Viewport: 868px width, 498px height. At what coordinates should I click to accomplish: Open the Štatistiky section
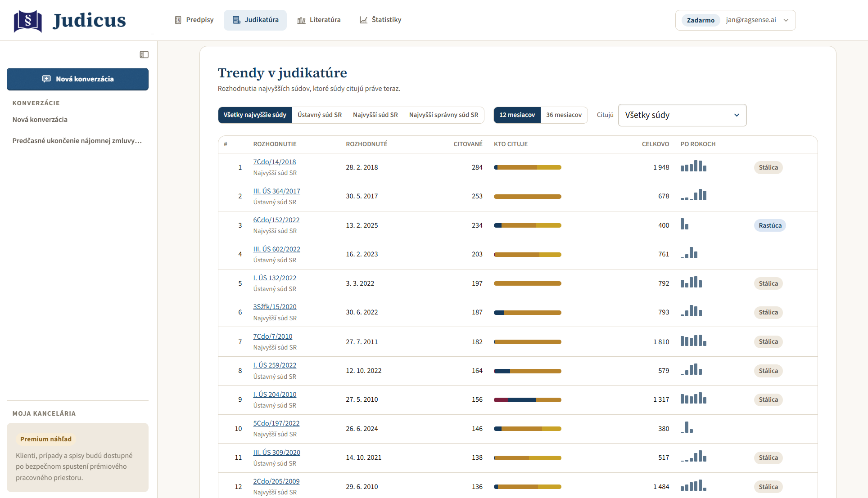(x=380, y=20)
